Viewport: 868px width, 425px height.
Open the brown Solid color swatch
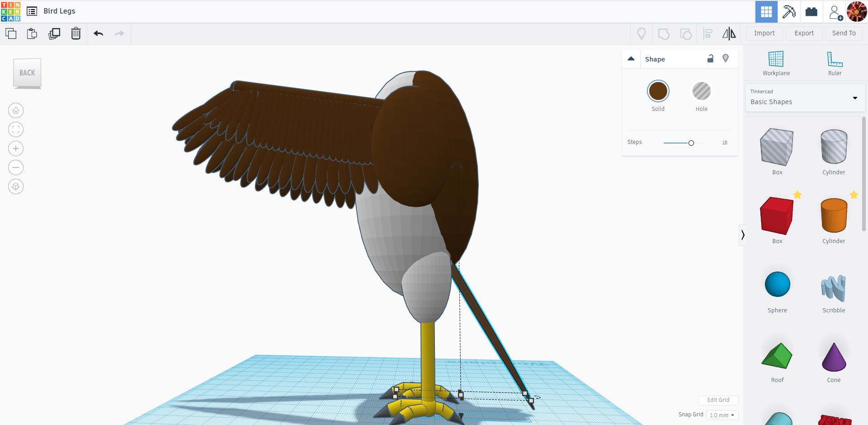pyautogui.click(x=658, y=91)
